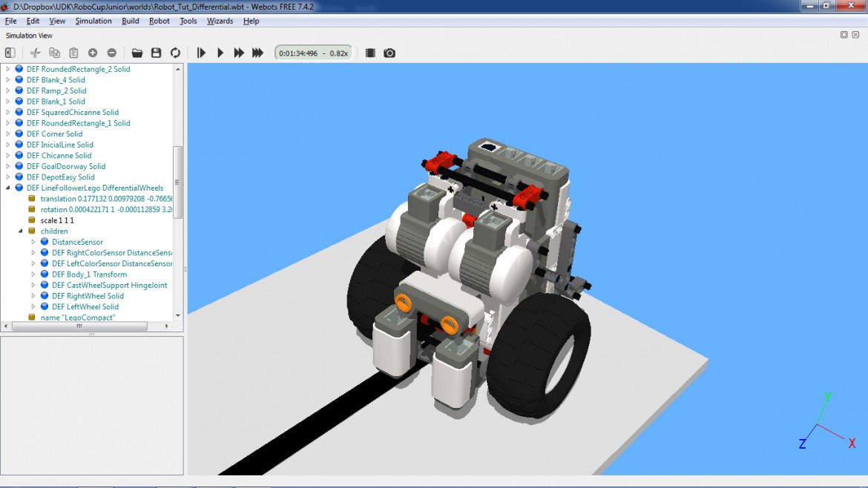The height and width of the screenshot is (488, 868).
Task: Close the Simulation View panel
Action: (x=855, y=35)
